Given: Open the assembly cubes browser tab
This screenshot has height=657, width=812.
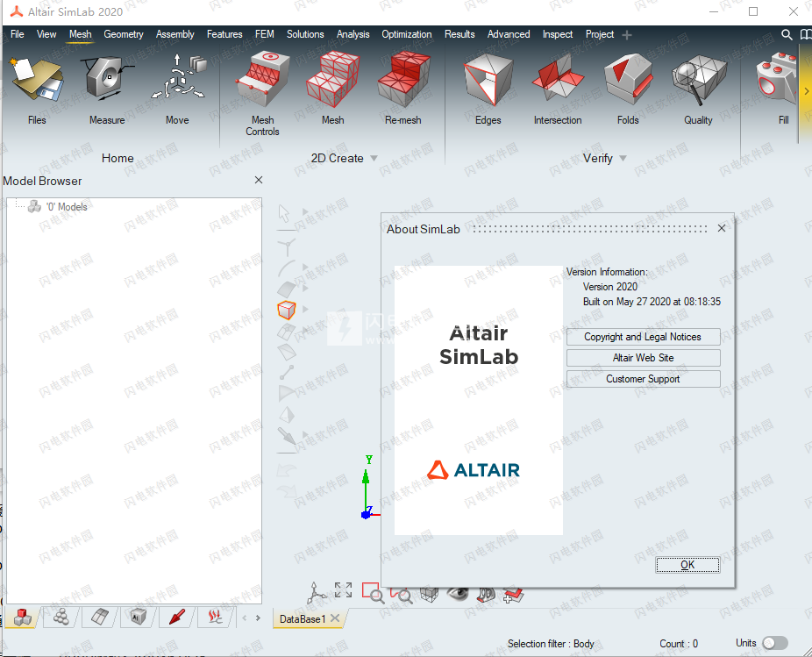Looking at the screenshot, I should pos(22,618).
